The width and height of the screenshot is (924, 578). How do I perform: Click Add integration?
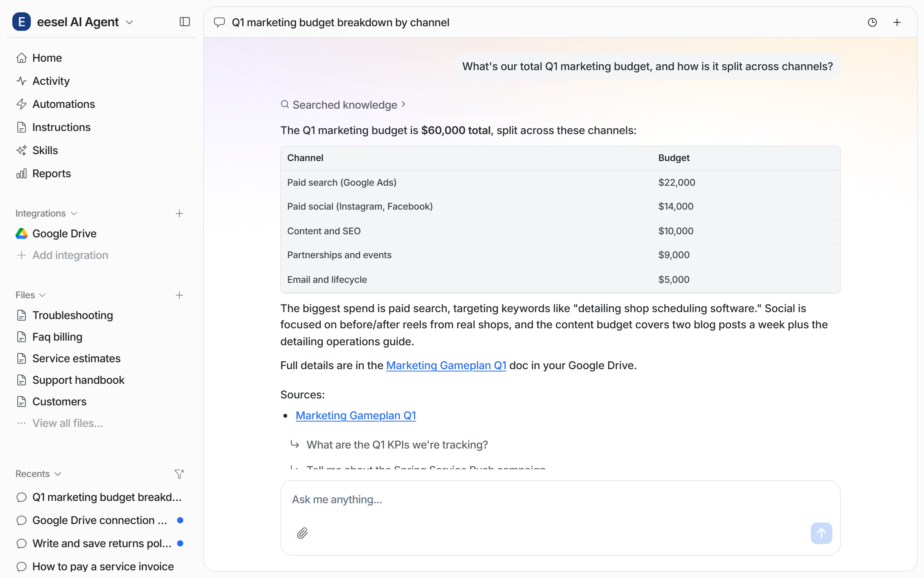[62, 255]
